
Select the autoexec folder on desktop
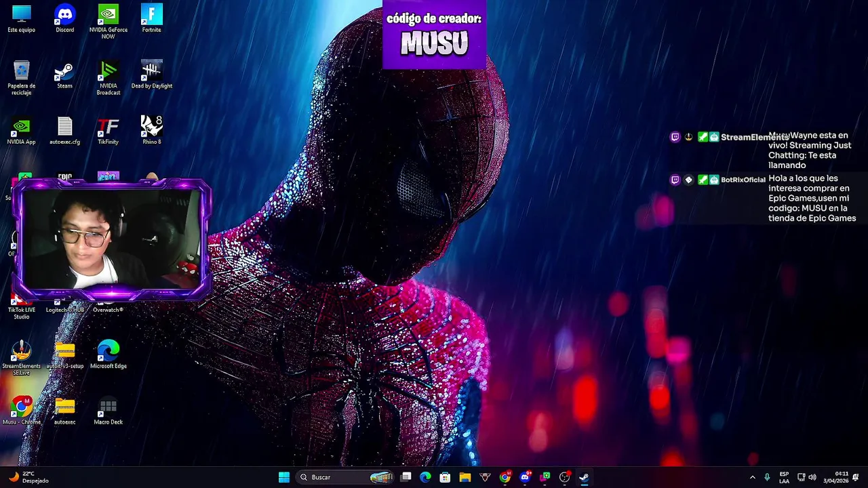pos(64,411)
